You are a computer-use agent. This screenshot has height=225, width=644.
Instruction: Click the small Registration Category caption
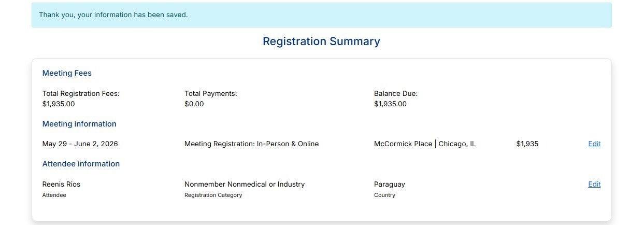(x=213, y=195)
